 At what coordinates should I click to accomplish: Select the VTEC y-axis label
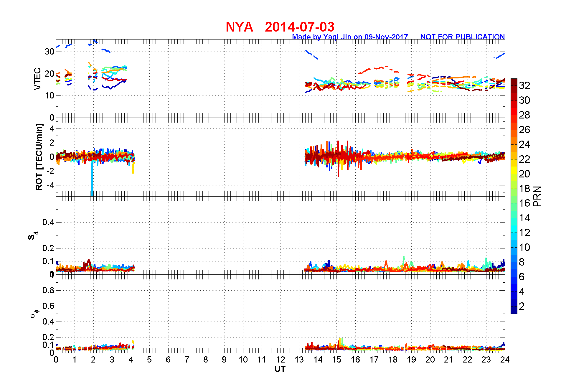pos(37,79)
